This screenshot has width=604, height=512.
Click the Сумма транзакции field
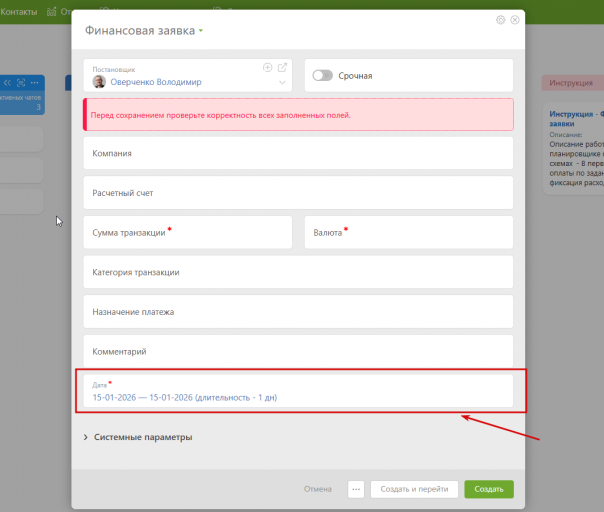coord(188,232)
